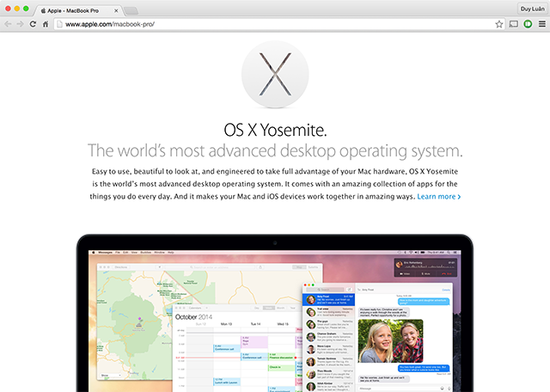Click the browser forward arrow

[x=20, y=24]
